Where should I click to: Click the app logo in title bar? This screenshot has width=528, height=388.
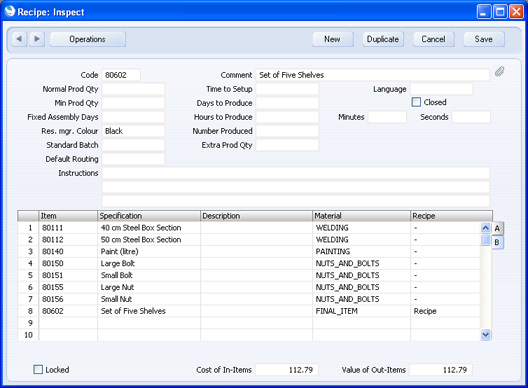(10, 11)
